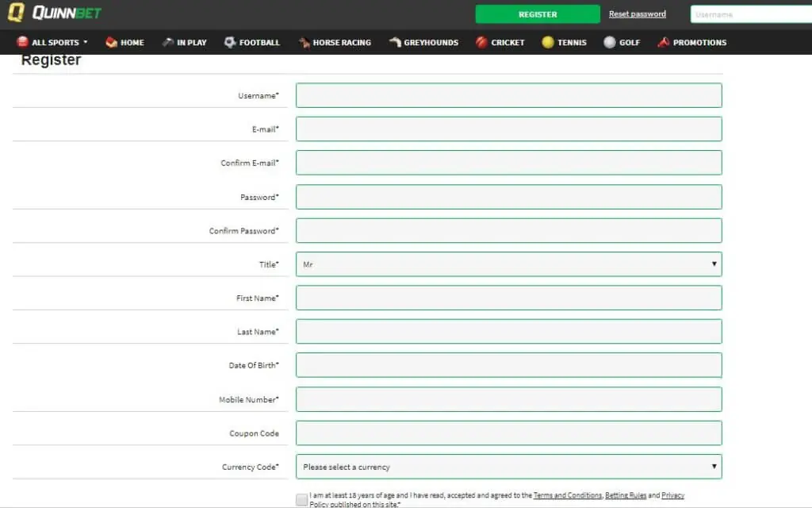The image size is (812, 508).
Task: Click the Football ball icon
Action: (230, 42)
